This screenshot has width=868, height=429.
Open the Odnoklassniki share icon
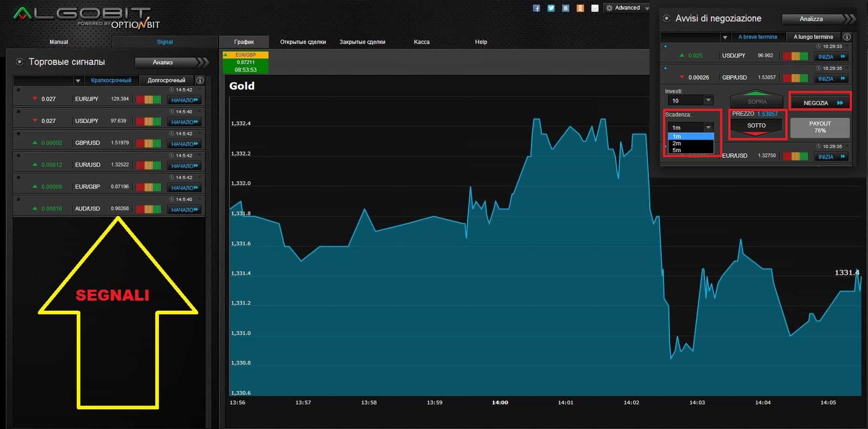pos(580,8)
